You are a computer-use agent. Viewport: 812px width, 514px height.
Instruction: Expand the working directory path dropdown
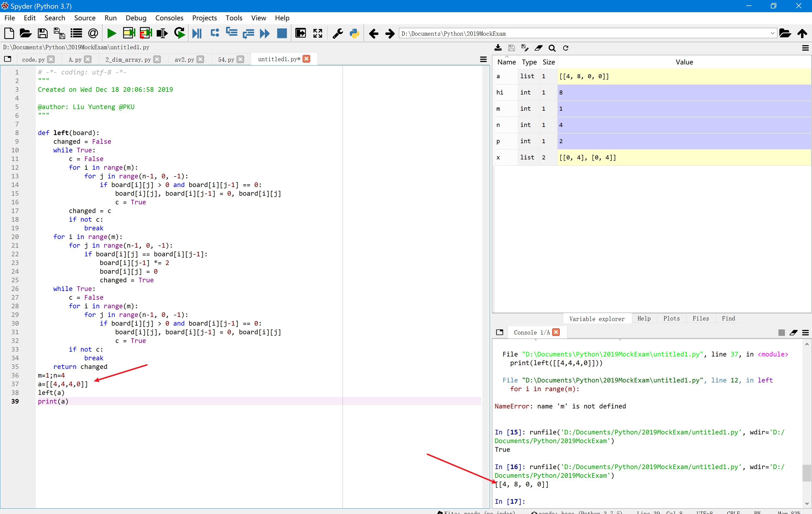click(772, 33)
